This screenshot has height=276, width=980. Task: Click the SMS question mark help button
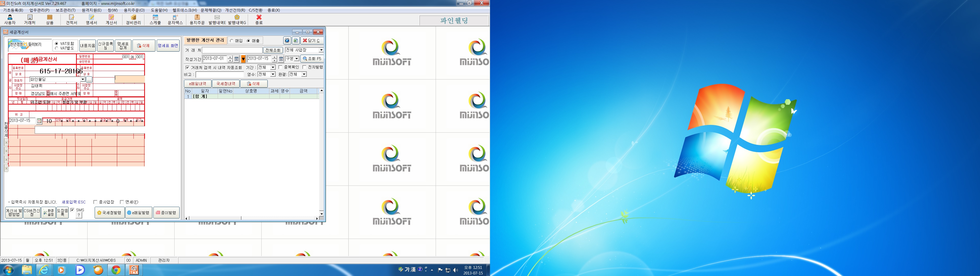click(x=79, y=215)
